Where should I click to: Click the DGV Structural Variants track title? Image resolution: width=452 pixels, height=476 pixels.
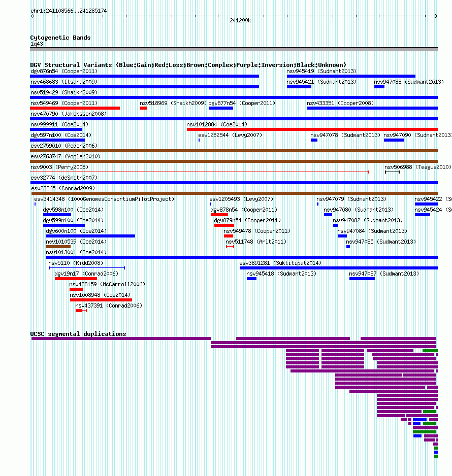188,64
